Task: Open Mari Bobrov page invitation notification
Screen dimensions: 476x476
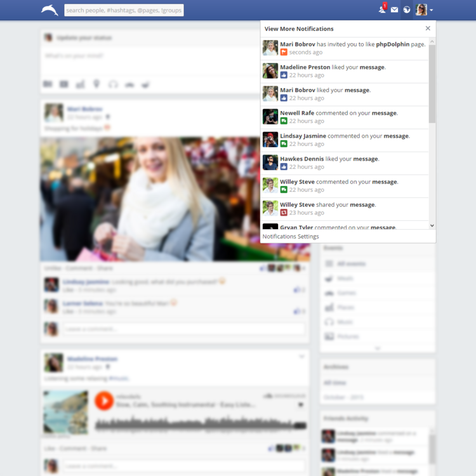Action: 345,49
